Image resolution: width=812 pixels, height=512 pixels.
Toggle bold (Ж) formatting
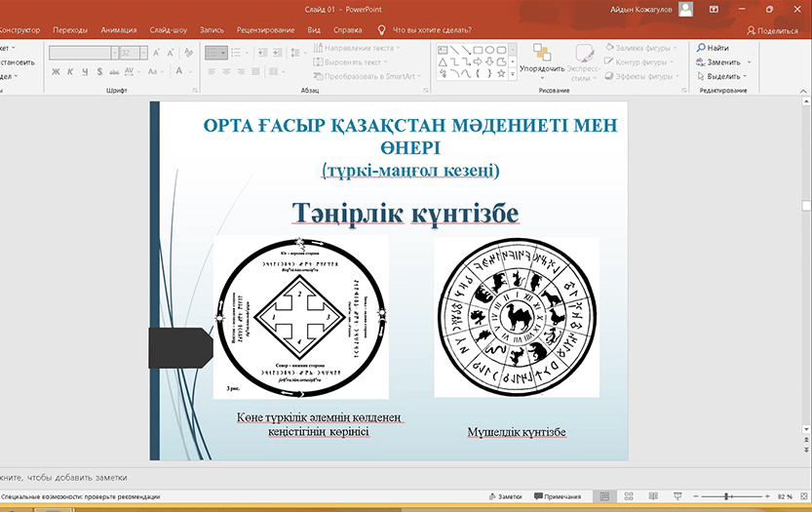[x=56, y=71]
